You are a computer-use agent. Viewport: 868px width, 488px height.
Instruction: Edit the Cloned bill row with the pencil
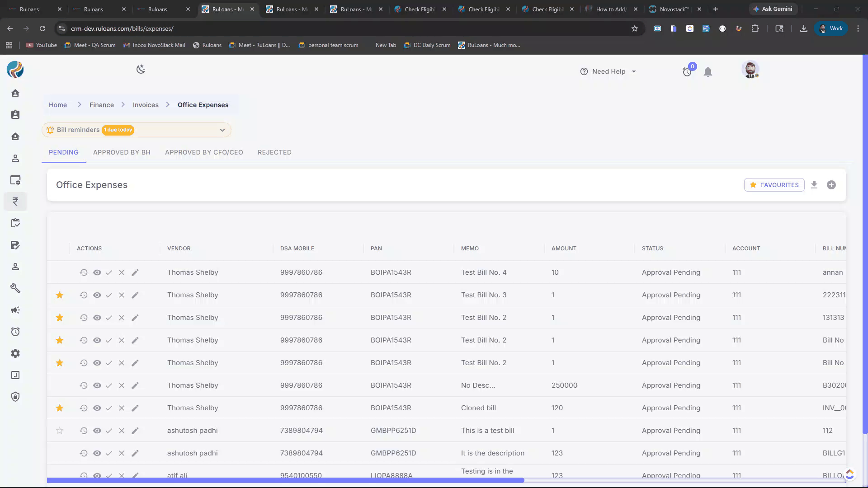135,408
